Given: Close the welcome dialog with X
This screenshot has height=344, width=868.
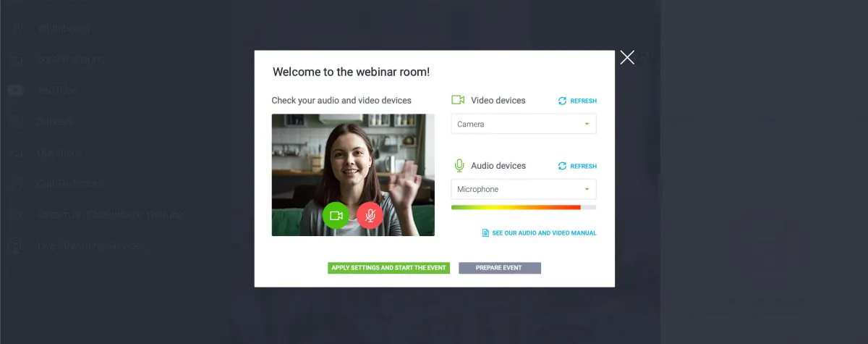Looking at the screenshot, I should point(627,58).
